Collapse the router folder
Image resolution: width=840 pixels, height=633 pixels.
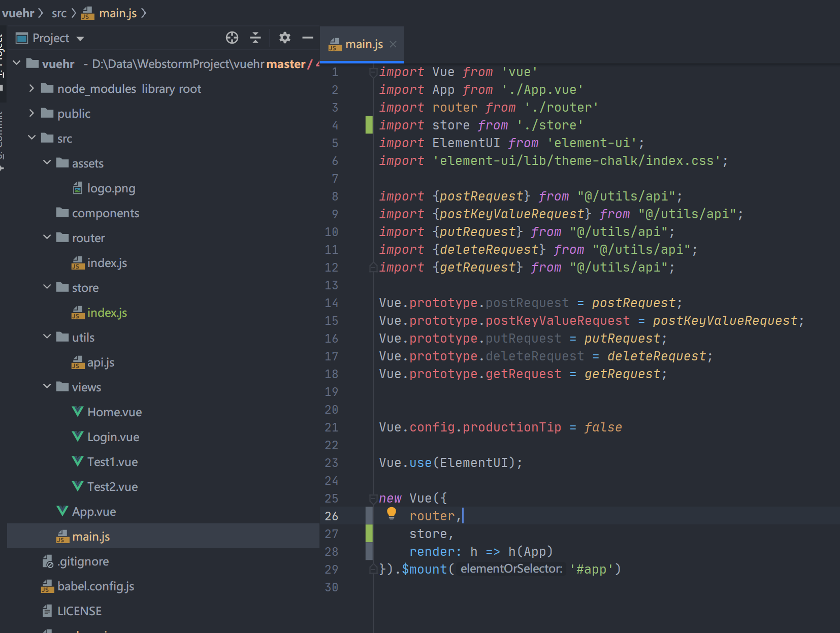click(x=47, y=238)
